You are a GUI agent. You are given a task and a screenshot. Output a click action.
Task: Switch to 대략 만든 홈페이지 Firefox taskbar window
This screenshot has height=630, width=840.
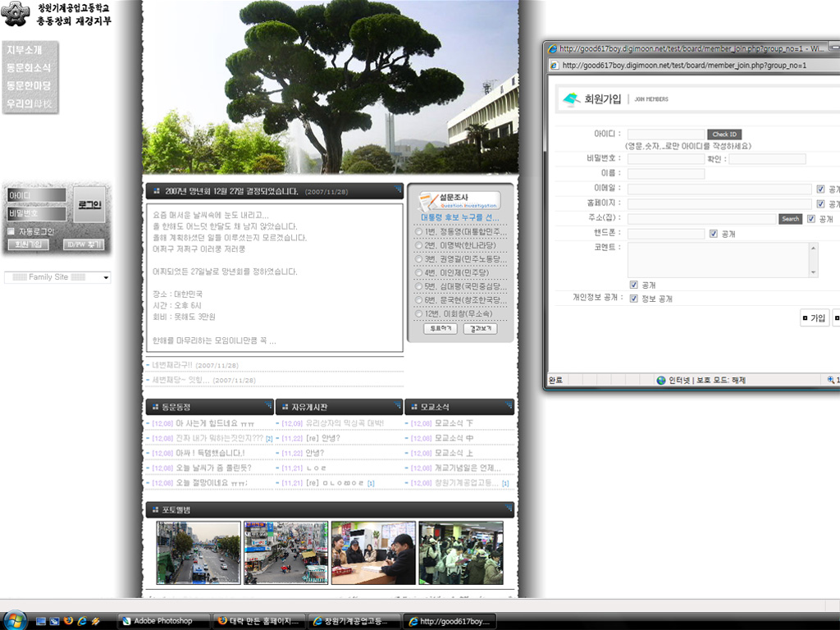[259, 622]
